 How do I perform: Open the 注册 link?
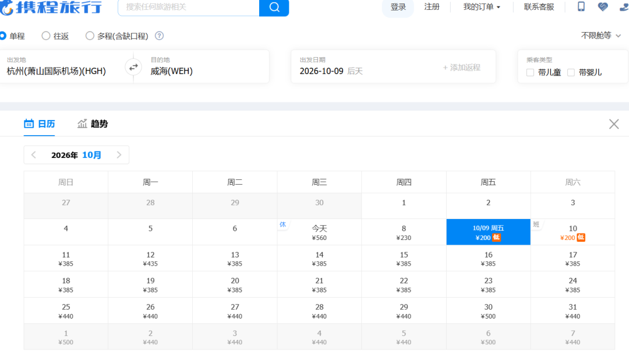pos(432,7)
